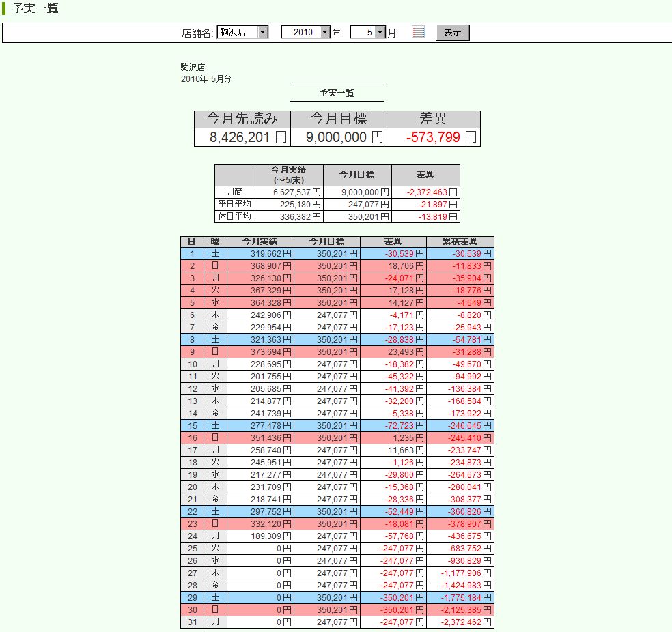
Task: Click 平日平均 actual 225,180円 cell
Action: [290, 205]
